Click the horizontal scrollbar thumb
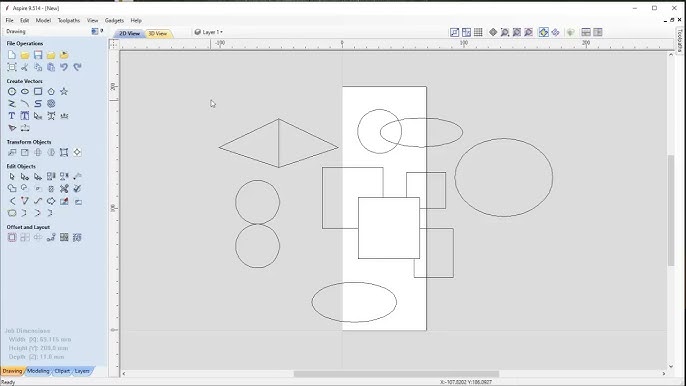 click(396, 374)
